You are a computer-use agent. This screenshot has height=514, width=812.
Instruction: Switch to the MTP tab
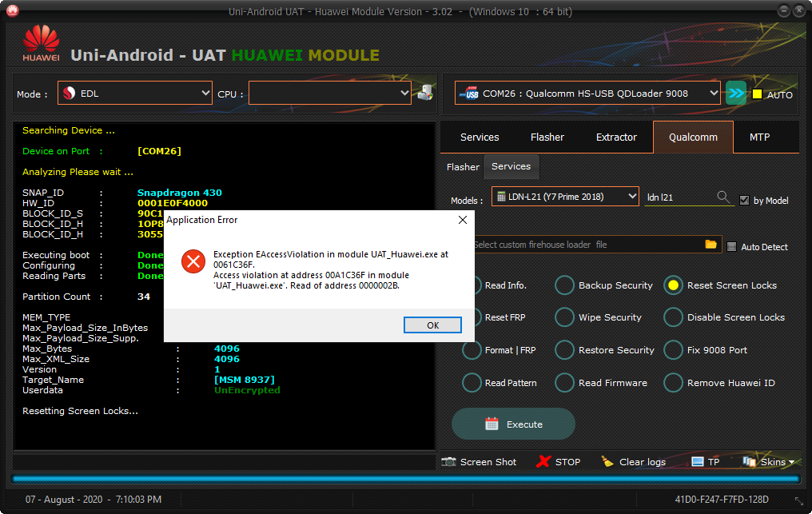760,137
